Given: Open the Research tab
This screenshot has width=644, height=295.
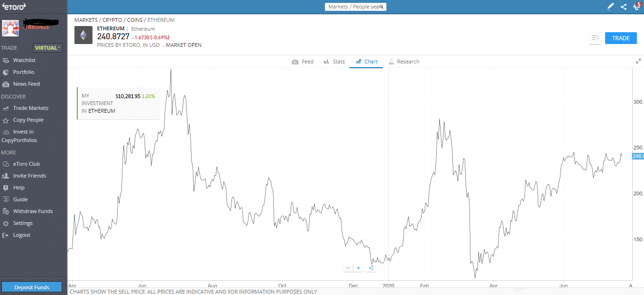Looking at the screenshot, I should point(404,62).
